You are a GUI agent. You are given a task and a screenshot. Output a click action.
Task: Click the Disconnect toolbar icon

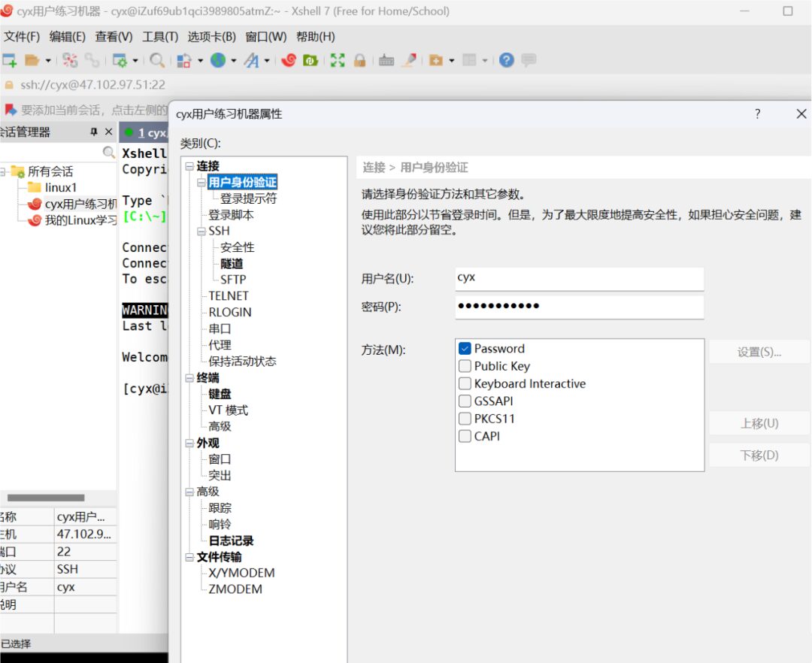pos(70,61)
